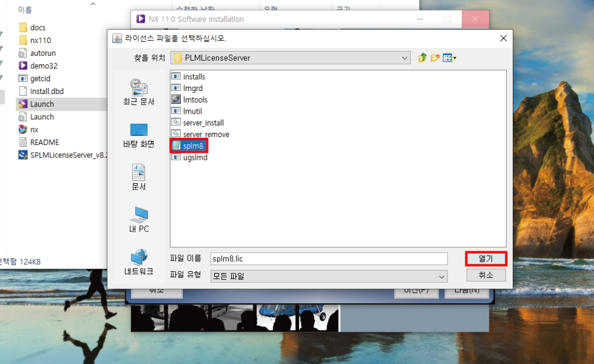Click Name (이름) column header in Explorer
Image resolution: width=594 pixels, height=364 pixels.
25,10
